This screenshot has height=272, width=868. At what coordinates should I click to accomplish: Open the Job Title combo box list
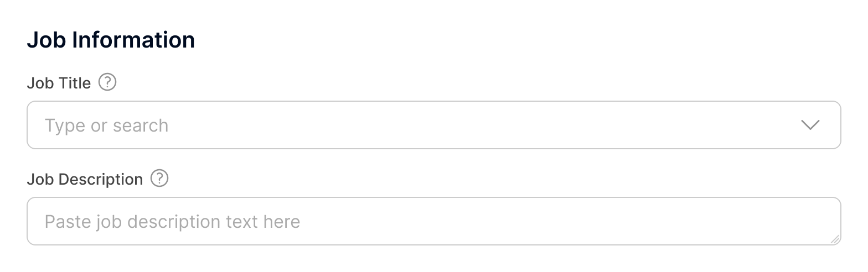810,125
